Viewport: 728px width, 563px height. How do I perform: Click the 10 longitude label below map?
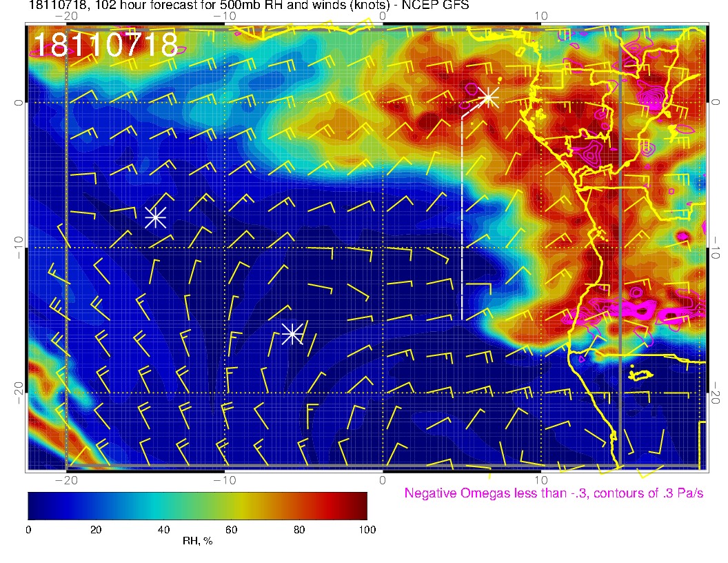pos(541,480)
